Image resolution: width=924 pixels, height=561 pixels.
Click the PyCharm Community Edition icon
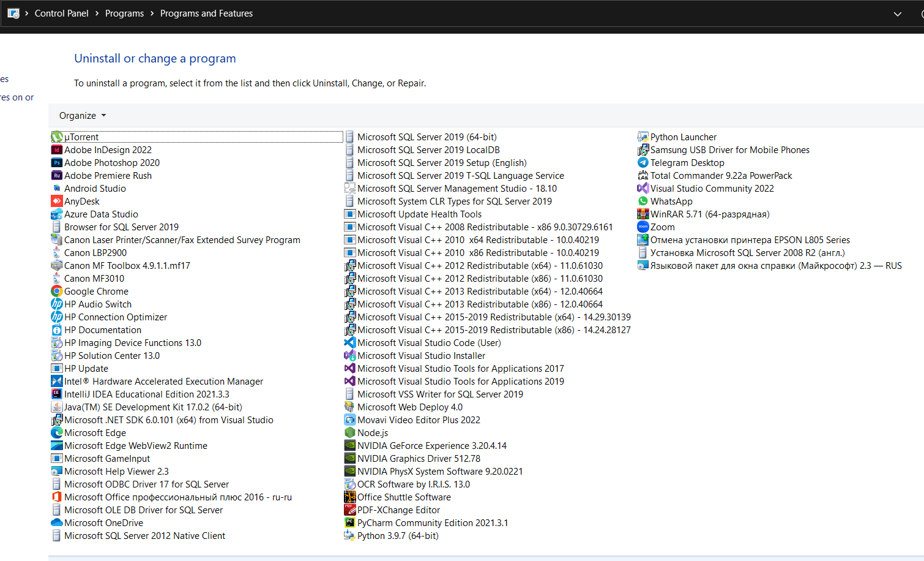[x=350, y=523]
